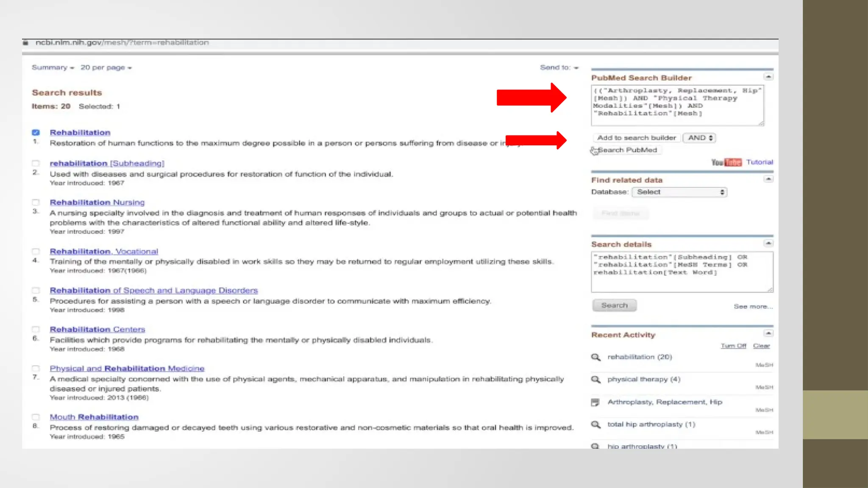Collapse PubMed Search Builder panel arrow
Viewport: 868px width, 488px height.
[x=768, y=77]
